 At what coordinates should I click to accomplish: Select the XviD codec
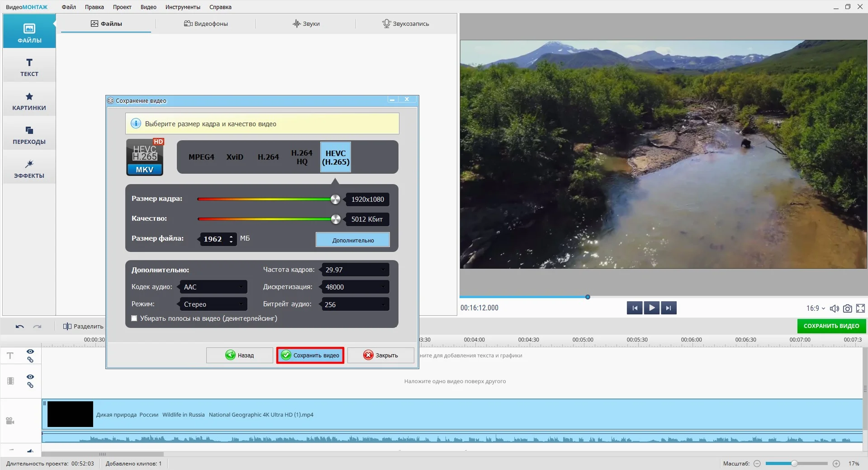point(235,157)
